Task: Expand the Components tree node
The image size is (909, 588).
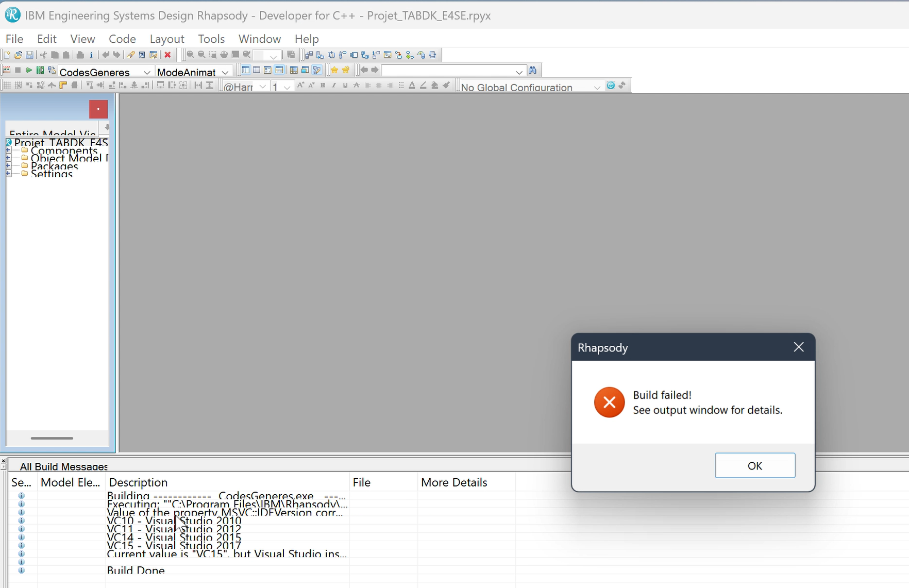Action: pyautogui.click(x=8, y=150)
